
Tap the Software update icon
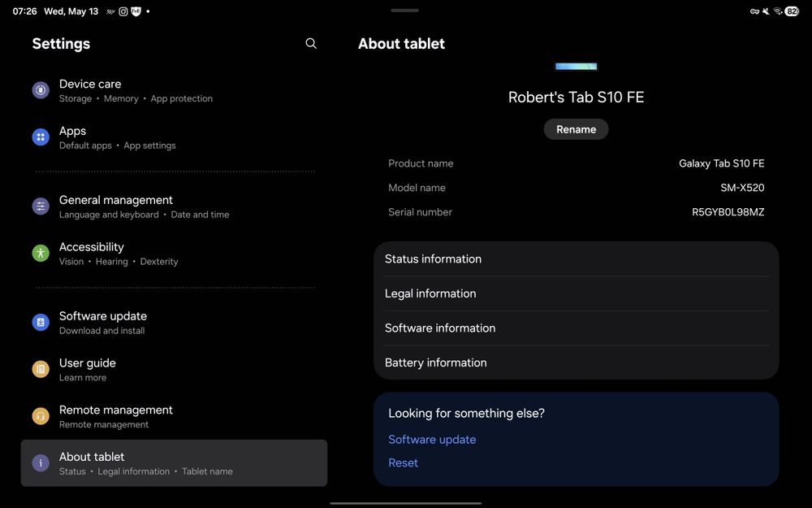pos(41,323)
